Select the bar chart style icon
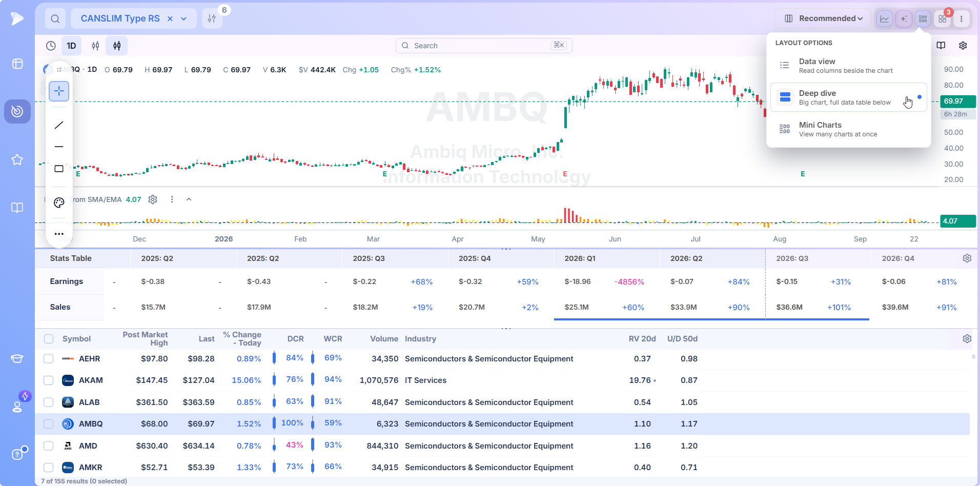 coord(95,46)
